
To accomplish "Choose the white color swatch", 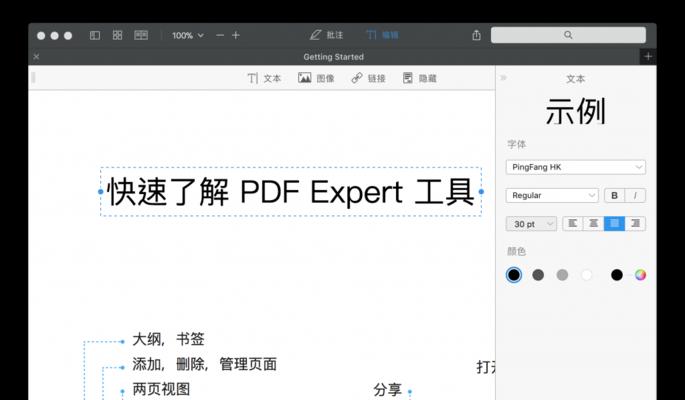I will [587, 275].
